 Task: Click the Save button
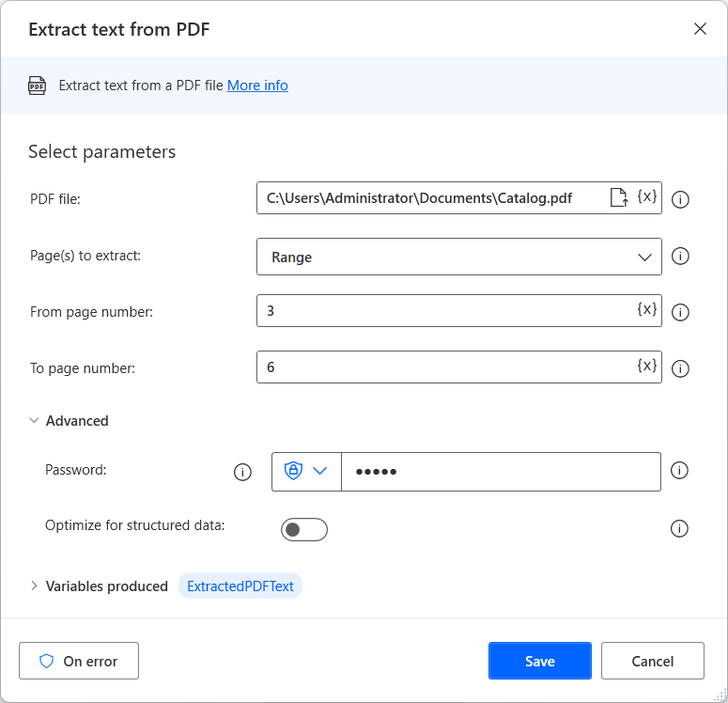pos(540,661)
